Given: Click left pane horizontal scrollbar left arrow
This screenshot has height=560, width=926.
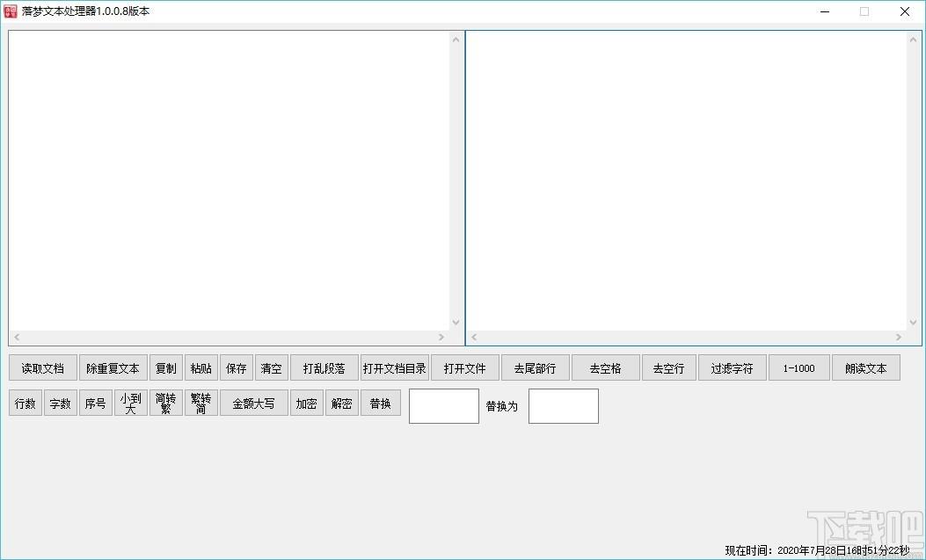Looking at the screenshot, I should click(17, 337).
